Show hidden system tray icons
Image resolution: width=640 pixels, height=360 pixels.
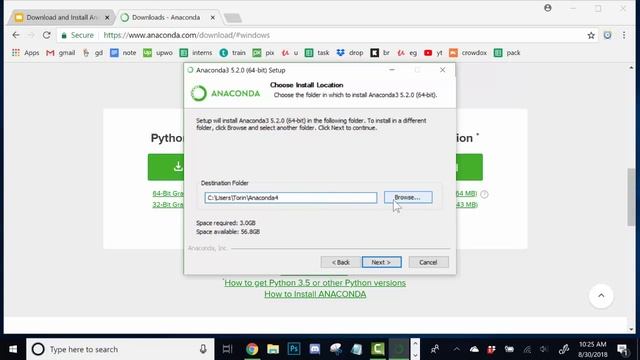(456, 349)
